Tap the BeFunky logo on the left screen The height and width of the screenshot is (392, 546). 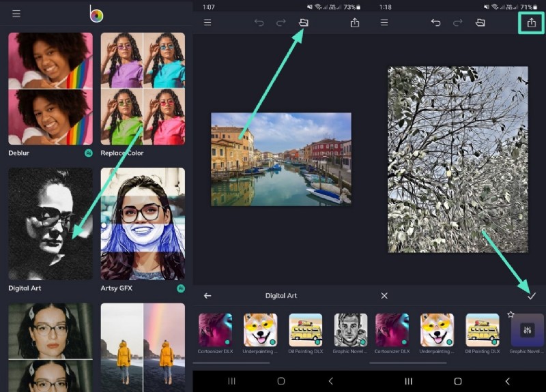point(96,14)
